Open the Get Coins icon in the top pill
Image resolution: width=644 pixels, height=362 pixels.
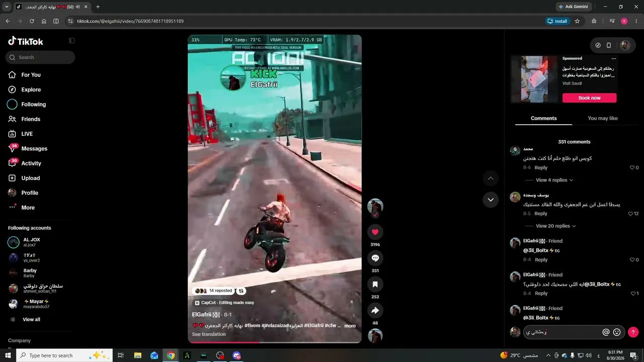pyautogui.click(x=598, y=45)
